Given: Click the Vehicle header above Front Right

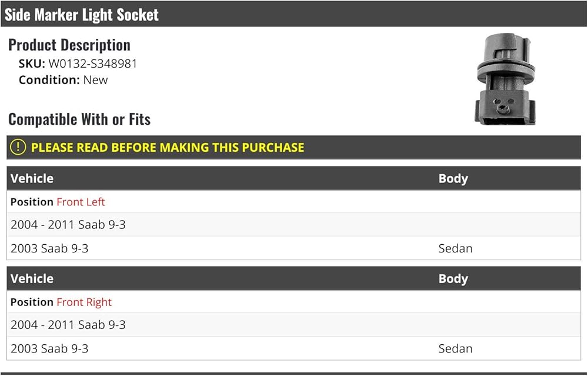Looking at the screenshot, I should [x=32, y=278].
